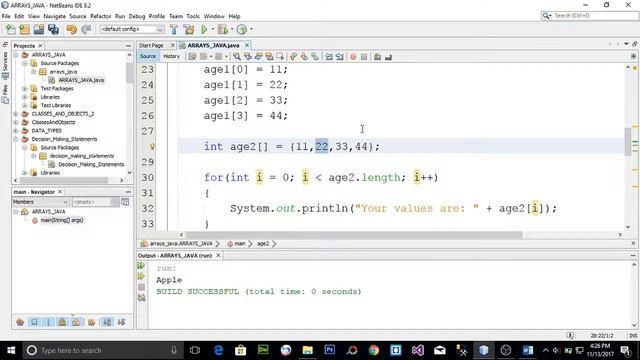Click the New Project toolbar icon

24,29
